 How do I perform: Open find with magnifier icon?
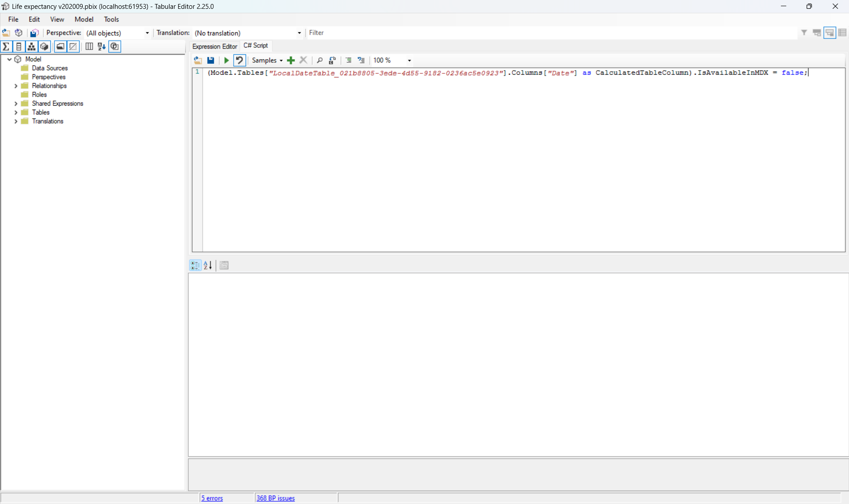319,60
